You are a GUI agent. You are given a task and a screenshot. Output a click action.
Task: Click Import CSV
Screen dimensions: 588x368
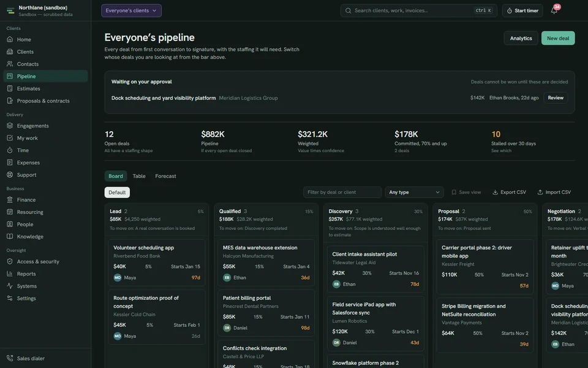click(554, 192)
